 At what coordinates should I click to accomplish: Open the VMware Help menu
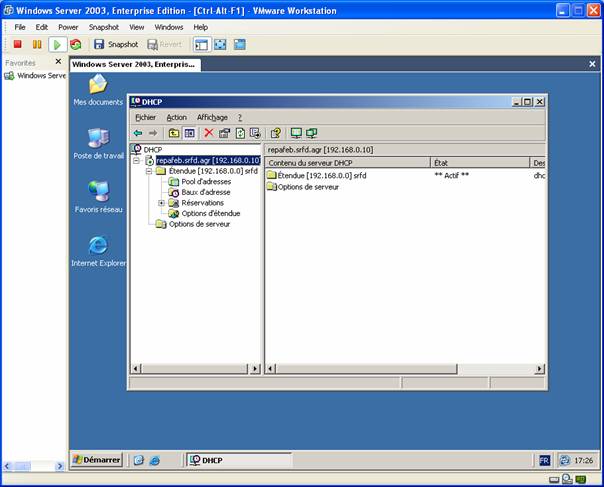pyautogui.click(x=200, y=27)
